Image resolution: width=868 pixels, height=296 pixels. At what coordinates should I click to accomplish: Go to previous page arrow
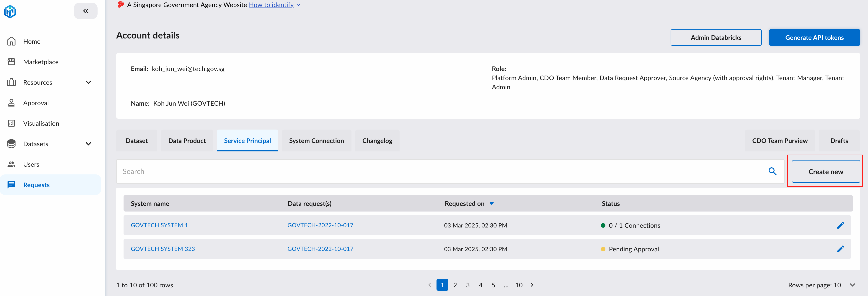click(x=430, y=285)
